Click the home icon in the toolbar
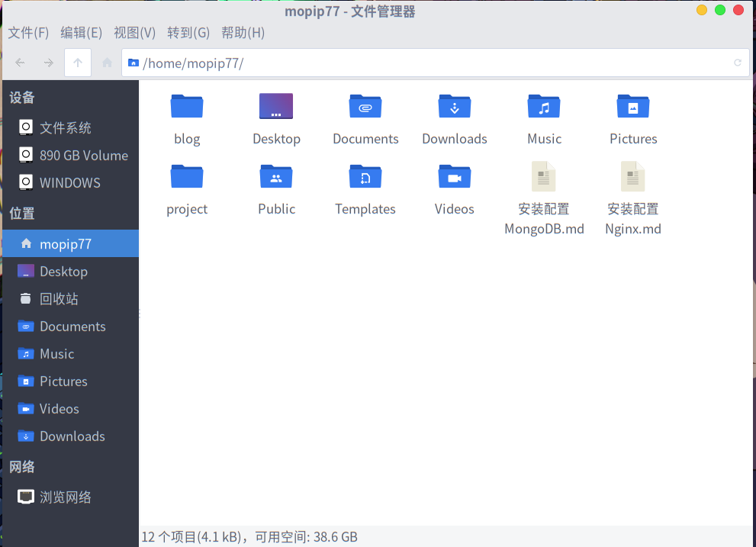Image resolution: width=756 pixels, height=547 pixels. [x=106, y=63]
